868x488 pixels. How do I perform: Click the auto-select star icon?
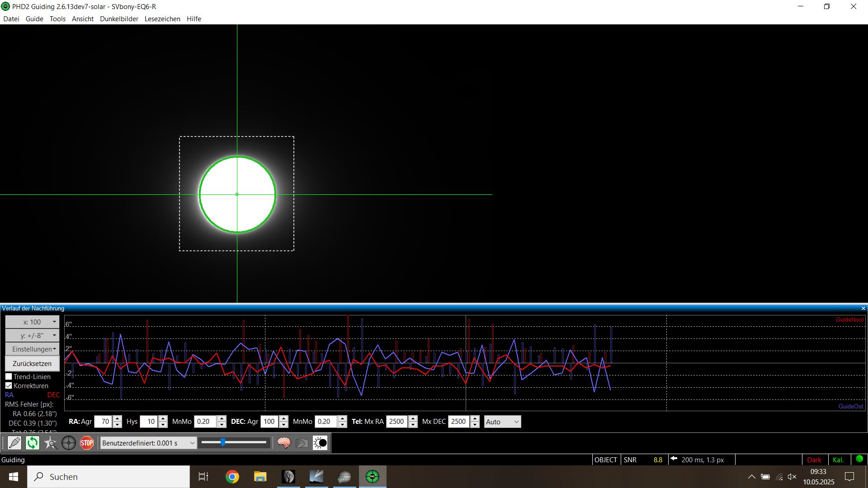51,443
